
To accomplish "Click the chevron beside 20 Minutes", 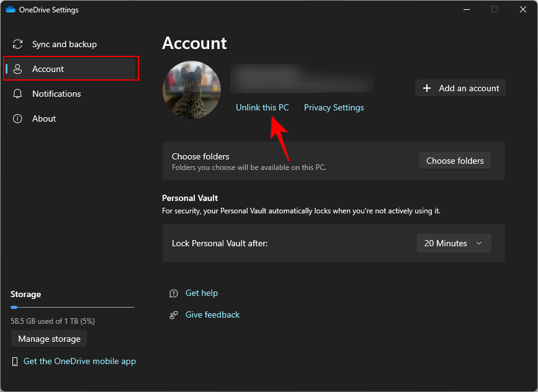I will [479, 243].
